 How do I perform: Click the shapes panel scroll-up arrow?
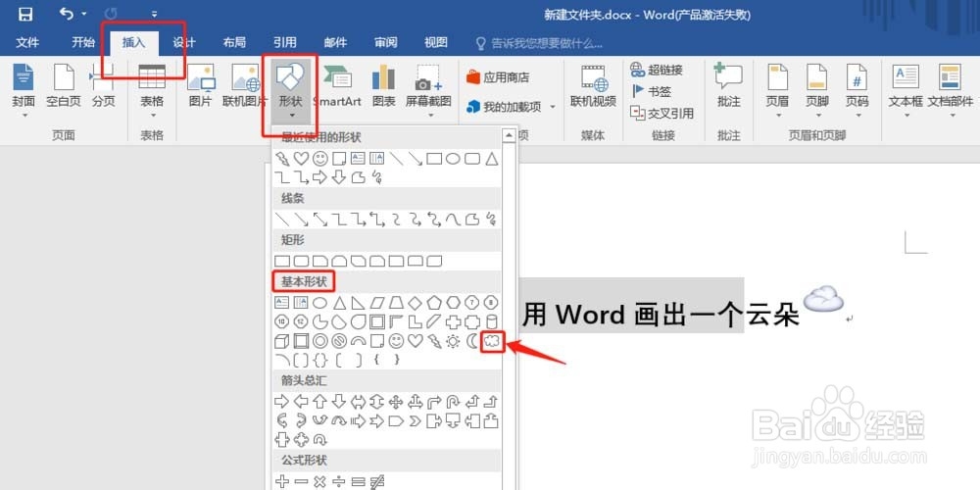(510, 134)
